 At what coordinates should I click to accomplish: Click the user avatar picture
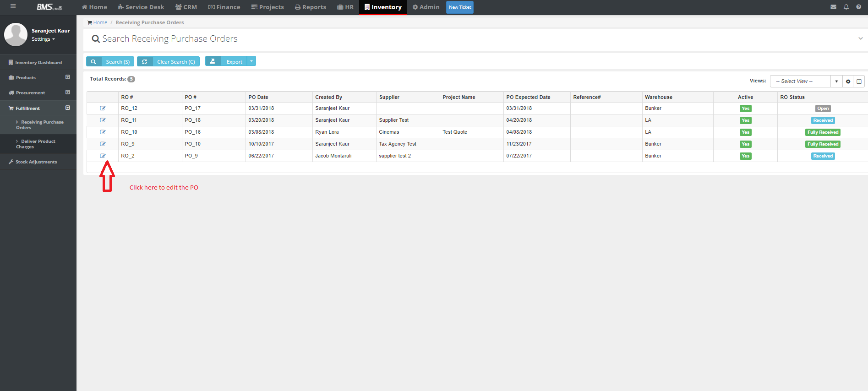point(16,34)
